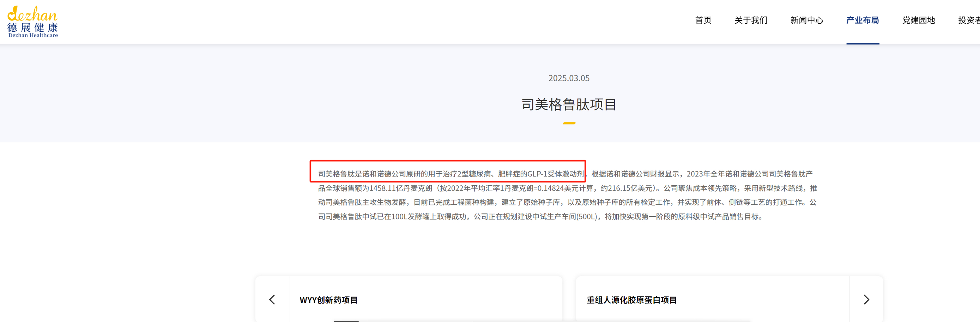Go to 新闻中心 in navigation

tap(806, 20)
